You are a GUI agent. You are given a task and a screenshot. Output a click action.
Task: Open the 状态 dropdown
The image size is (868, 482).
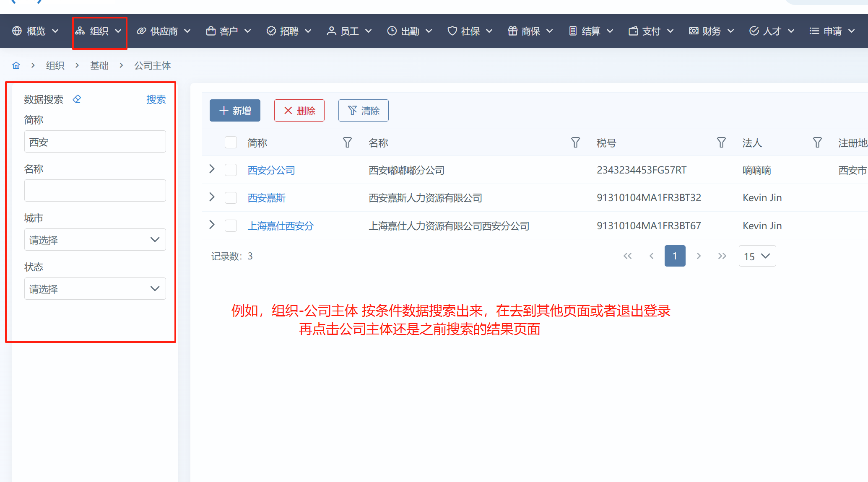click(x=95, y=289)
